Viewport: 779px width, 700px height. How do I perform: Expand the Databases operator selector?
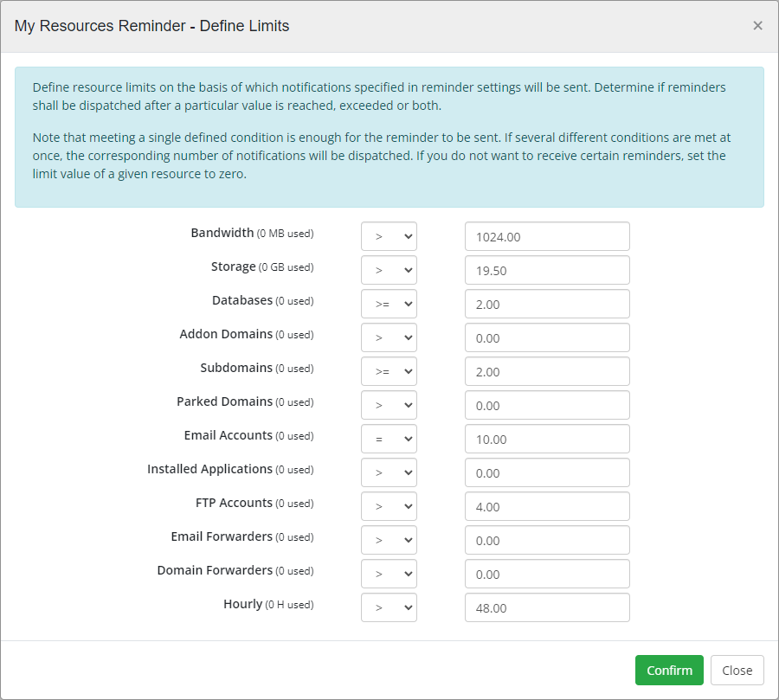[x=389, y=304]
